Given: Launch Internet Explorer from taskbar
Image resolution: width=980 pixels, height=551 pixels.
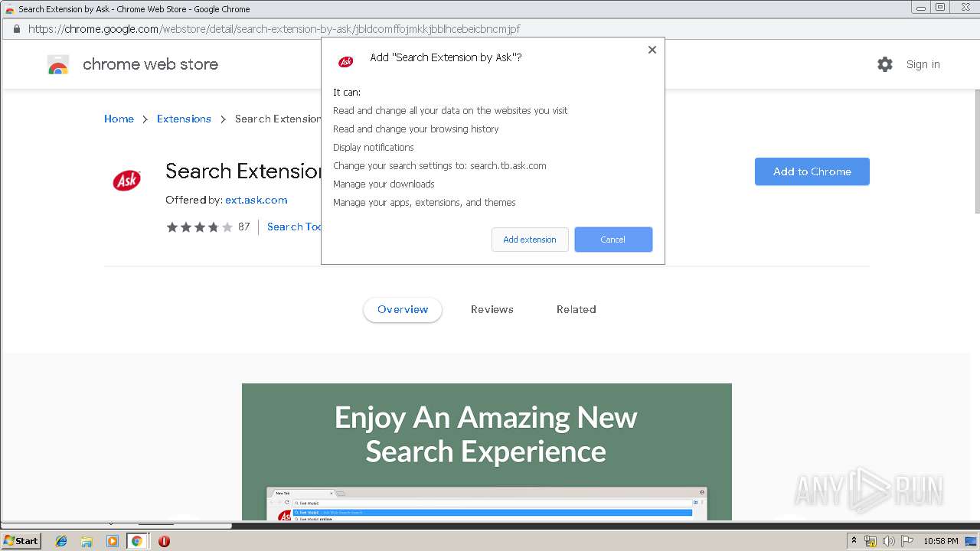Looking at the screenshot, I should point(61,541).
